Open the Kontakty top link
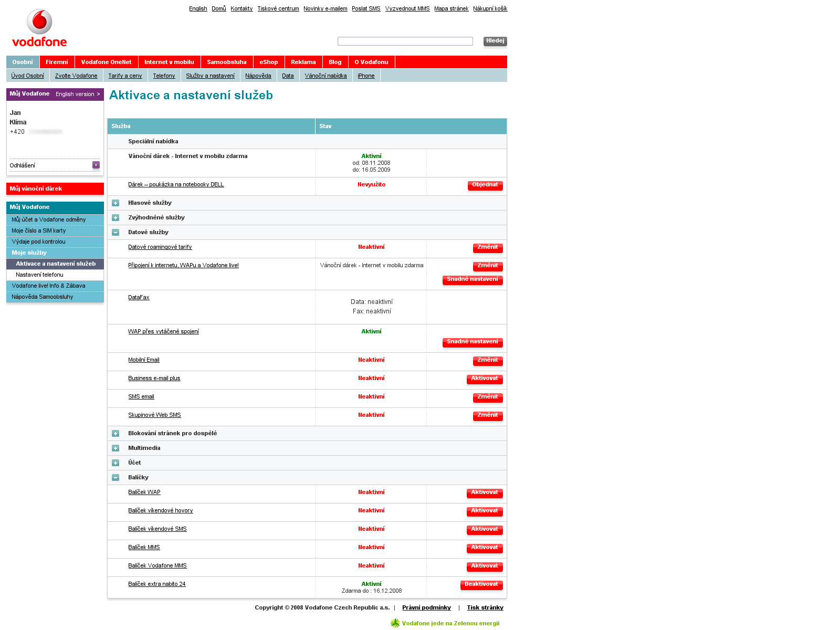Image resolution: width=840 pixels, height=630 pixels. (241, 8)
